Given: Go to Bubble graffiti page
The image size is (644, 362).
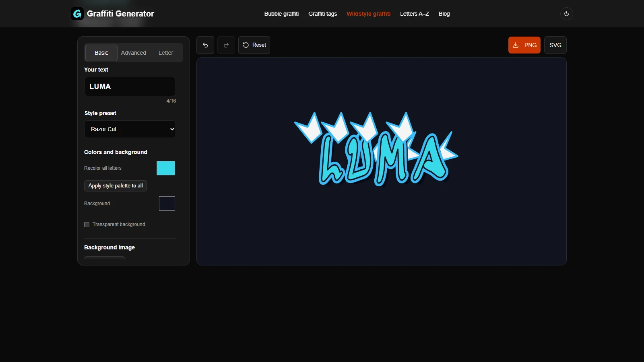Looking at the screenshot, I should click(x=281, y=14).
